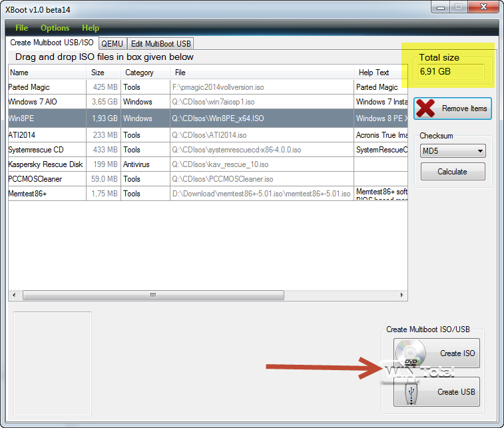Screen dimensions: 504x428
Task: Select the Memtest86+ row
Action: point(208,194)
